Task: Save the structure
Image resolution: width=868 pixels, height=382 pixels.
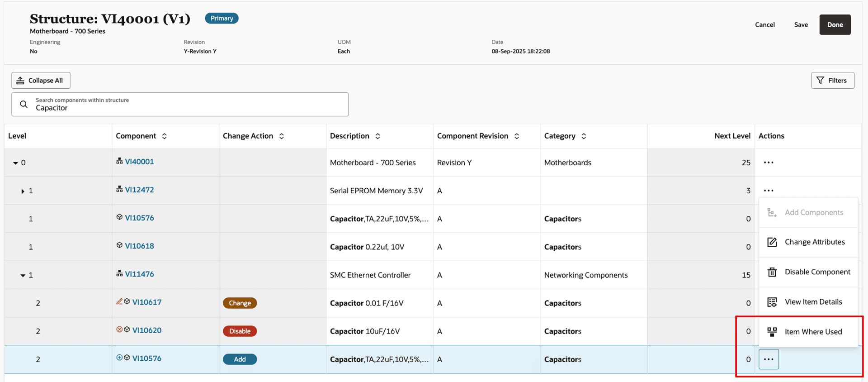Action: tap(801, 25)
